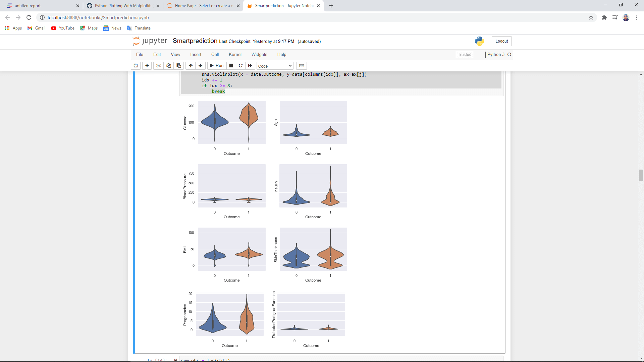Image resolution: width=644 pixels, height=362 pixels.
Task: Click the Restart kernel button
Action: click(x=240, y=65)
